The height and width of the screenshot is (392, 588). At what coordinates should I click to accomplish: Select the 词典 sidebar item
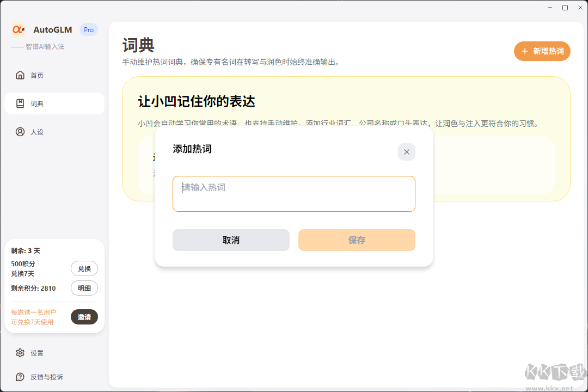pos(54,103)
